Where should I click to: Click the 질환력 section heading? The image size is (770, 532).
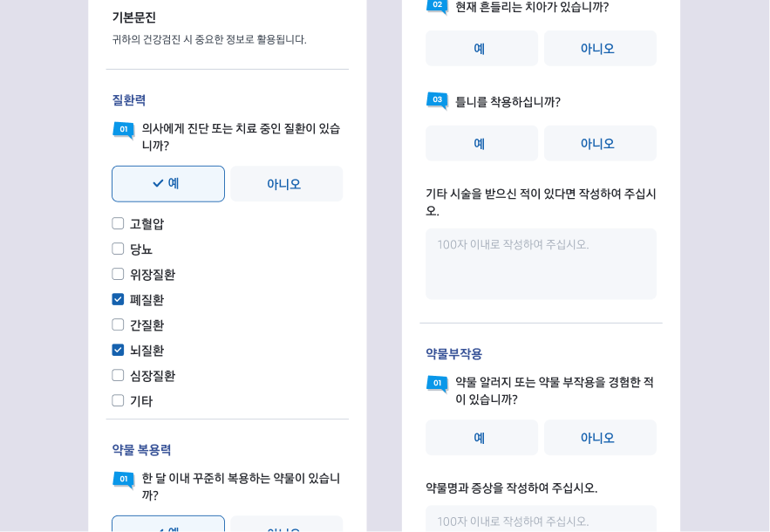(x=129, y=100)
